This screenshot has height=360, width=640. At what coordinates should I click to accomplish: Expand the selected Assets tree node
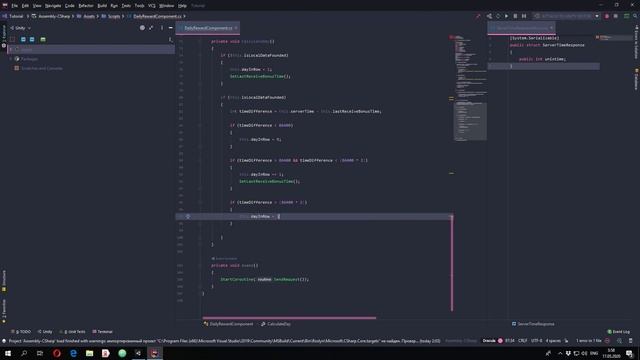coord(11,49)
